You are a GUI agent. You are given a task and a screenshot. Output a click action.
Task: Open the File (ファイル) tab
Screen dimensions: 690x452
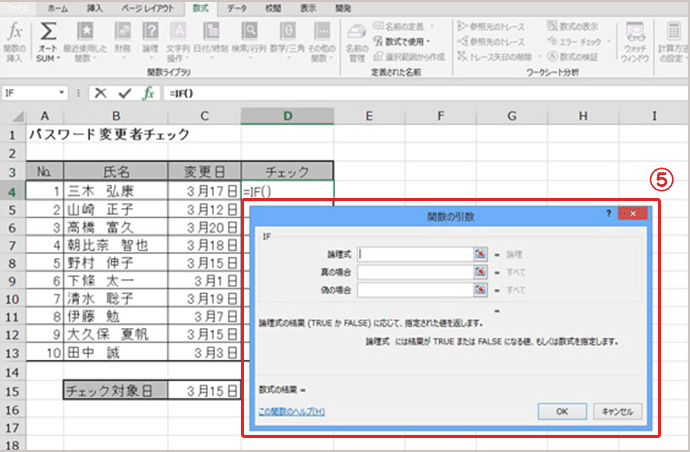[18, 8]
